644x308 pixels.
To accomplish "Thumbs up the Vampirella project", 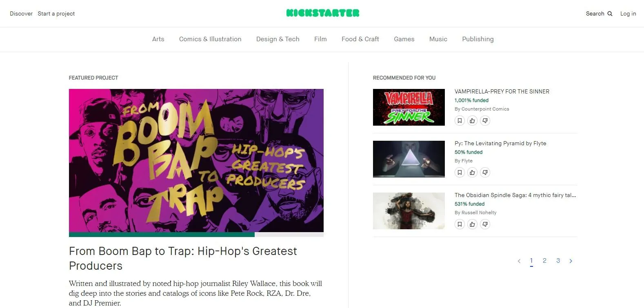I will [472, 121].
